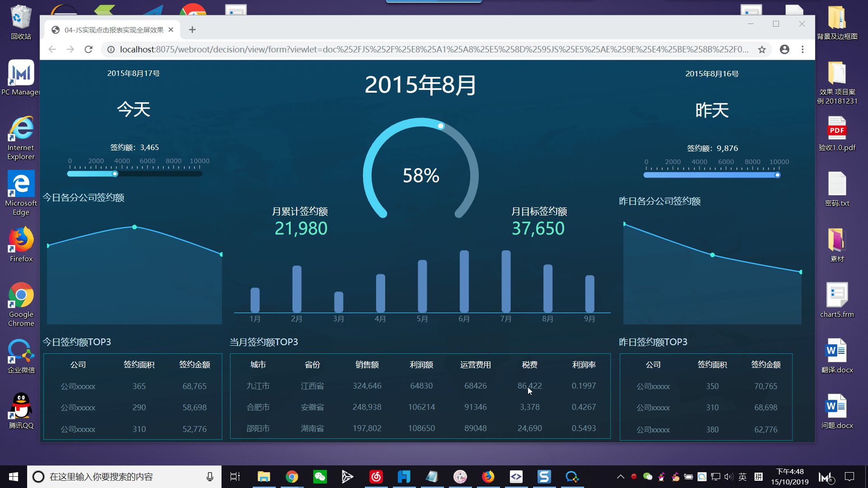Click yesterday's signing amount slider handle
The width and height of the screenshot is (868, 488).
tap(777, 175)
